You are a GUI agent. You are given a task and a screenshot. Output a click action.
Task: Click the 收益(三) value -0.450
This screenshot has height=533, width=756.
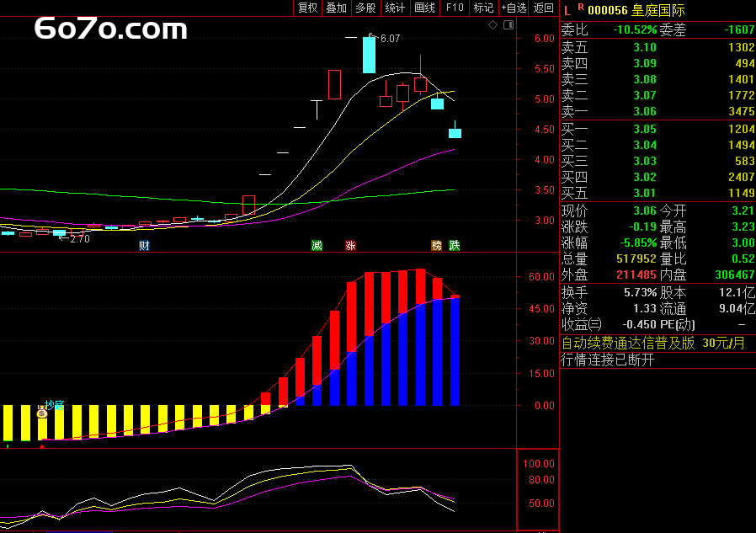[x=639, y=324]
